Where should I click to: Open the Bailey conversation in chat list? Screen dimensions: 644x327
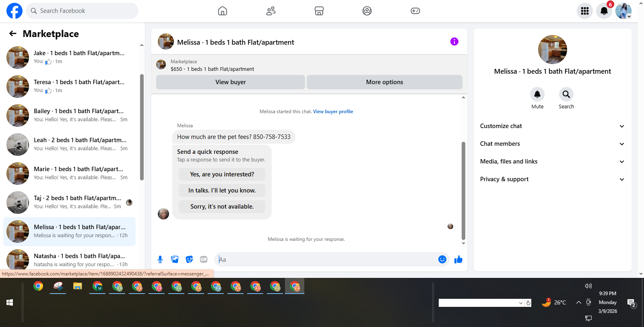[69, 116]
